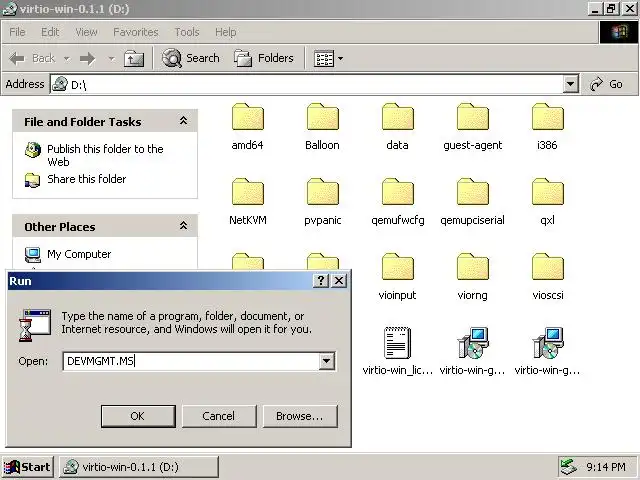Open the Edit menu
Screen dimensions: 640x480
coord(50,32)
